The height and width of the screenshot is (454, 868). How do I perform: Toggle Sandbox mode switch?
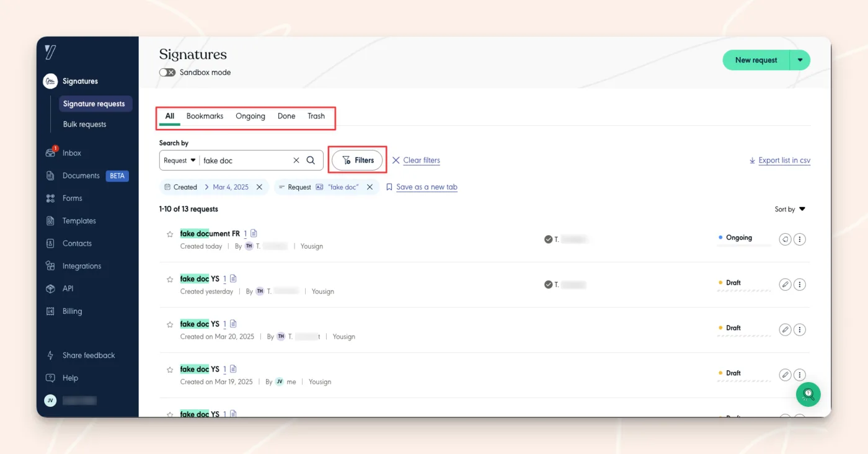[x=167, y=73]
